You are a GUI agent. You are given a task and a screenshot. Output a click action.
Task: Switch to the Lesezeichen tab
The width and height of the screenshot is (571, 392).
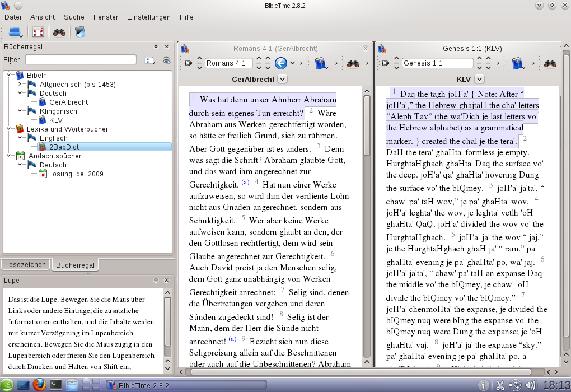tap(25, 265)
